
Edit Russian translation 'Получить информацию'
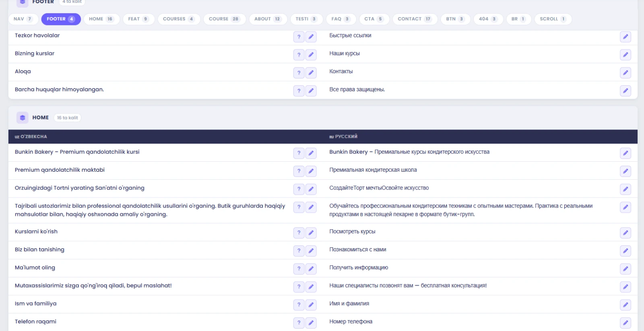click(625, 269)
